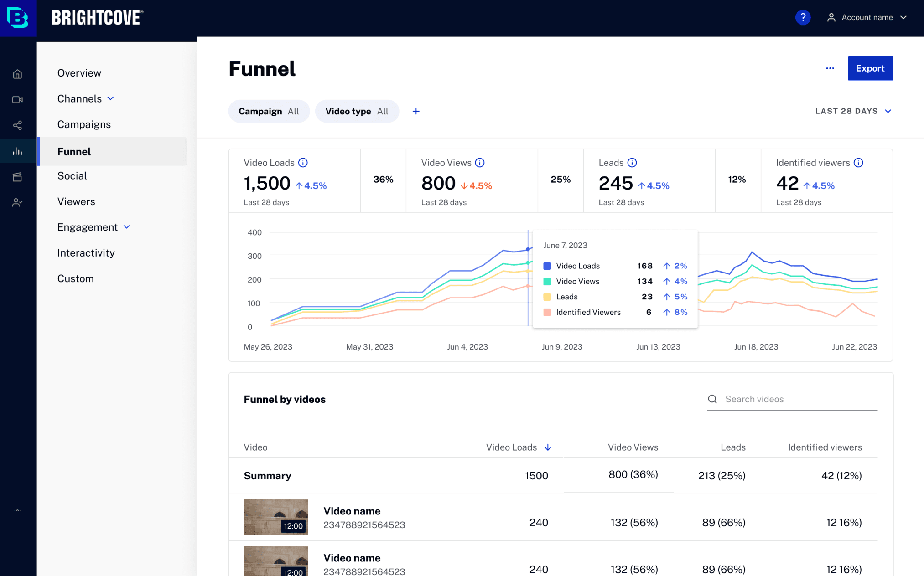The image size is (924, 576).
Task: Click the Video Loads info icon
Action: (303, 163)
